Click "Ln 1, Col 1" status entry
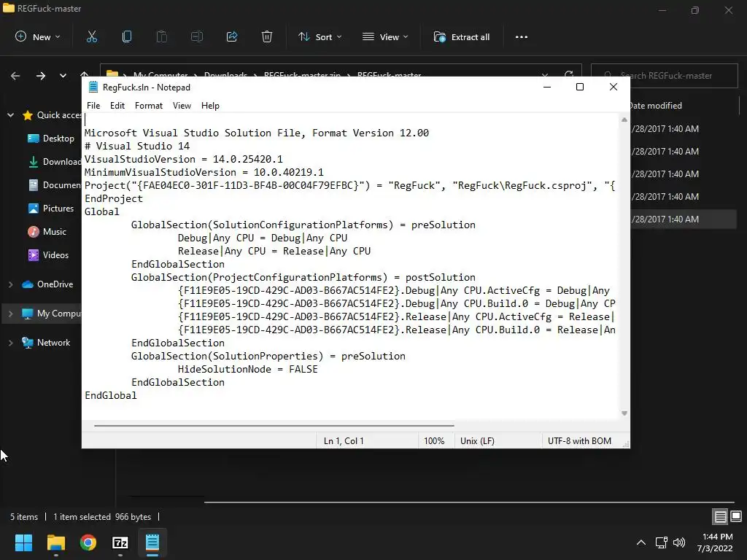Image resolution: width=747 pixels, height=560 pixels. pyautogui.click(x=344, y=441)
